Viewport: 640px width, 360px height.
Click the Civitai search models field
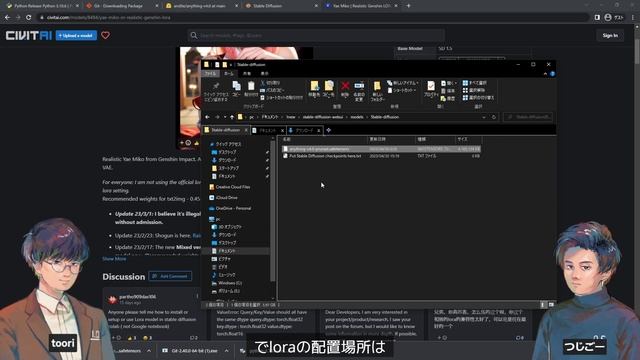tap(316, 36)
